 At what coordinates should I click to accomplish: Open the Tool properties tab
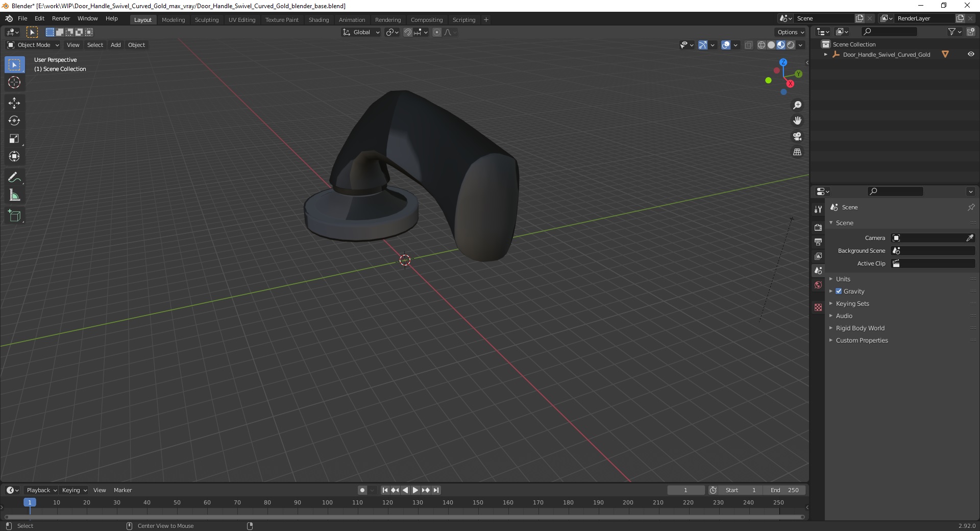(x=818, y=209)
